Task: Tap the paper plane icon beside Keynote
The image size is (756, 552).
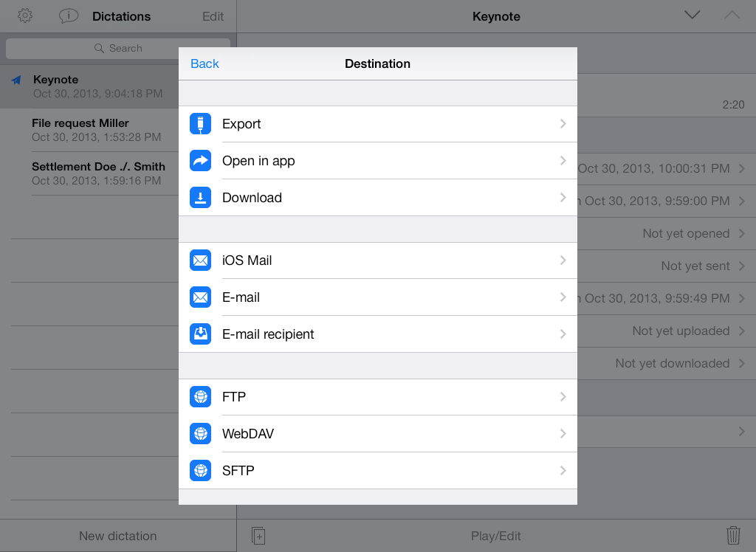Action: point(16,80)
